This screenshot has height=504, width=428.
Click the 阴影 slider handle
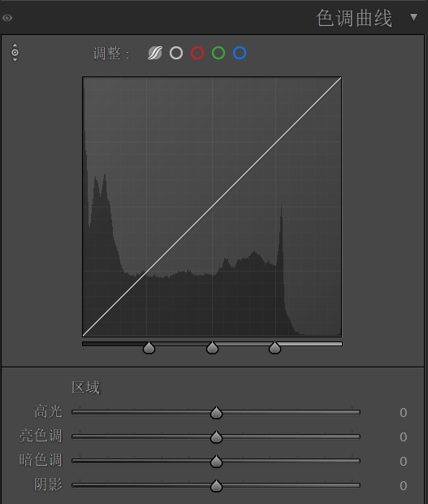[216, 486]
